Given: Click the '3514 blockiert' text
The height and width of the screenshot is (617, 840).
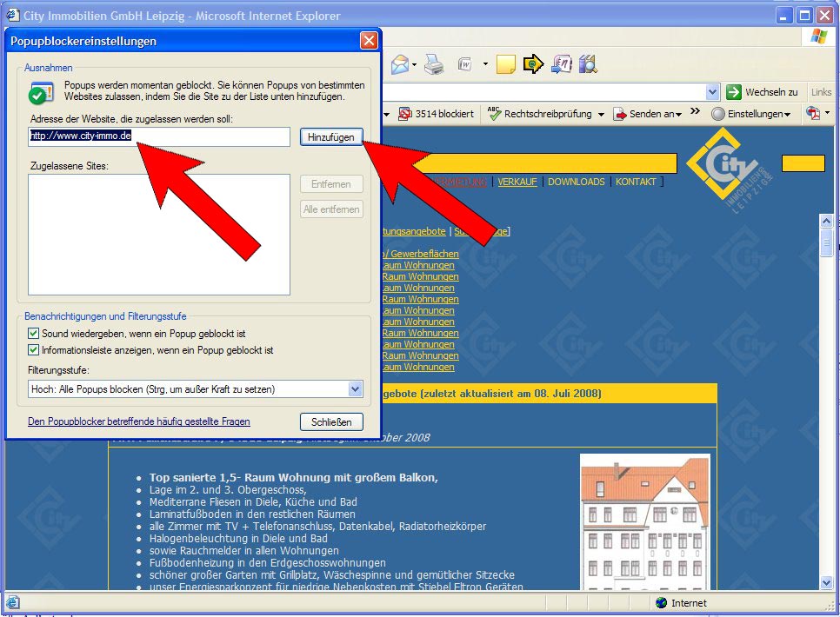Looking at the screenshot, I should coord(444,114).
